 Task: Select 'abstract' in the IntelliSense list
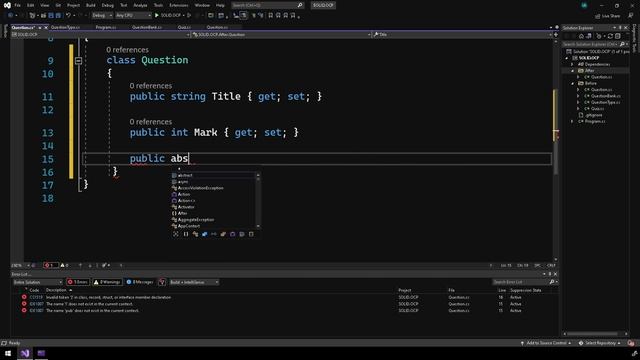(213, 176)
